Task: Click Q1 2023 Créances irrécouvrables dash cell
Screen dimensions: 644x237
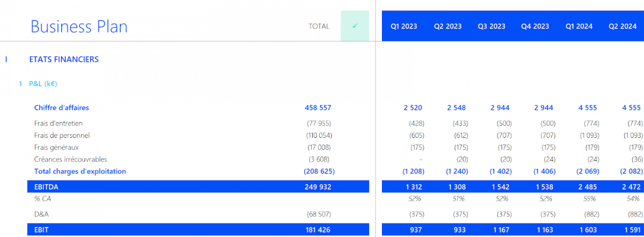Action: coord(421,160)
